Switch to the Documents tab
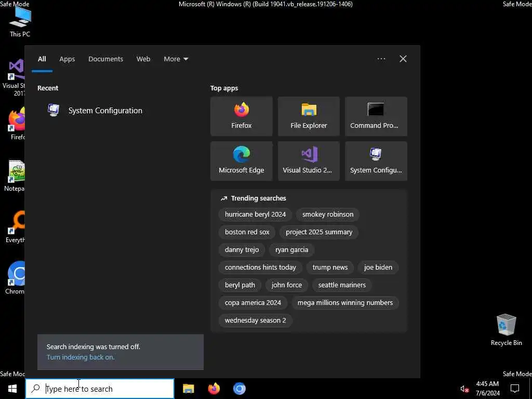This screenshot has height=399, width=532. (106, 59)
